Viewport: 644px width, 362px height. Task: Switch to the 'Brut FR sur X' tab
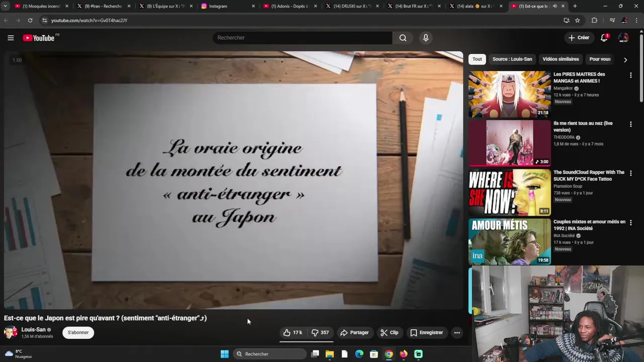(414, 6)
